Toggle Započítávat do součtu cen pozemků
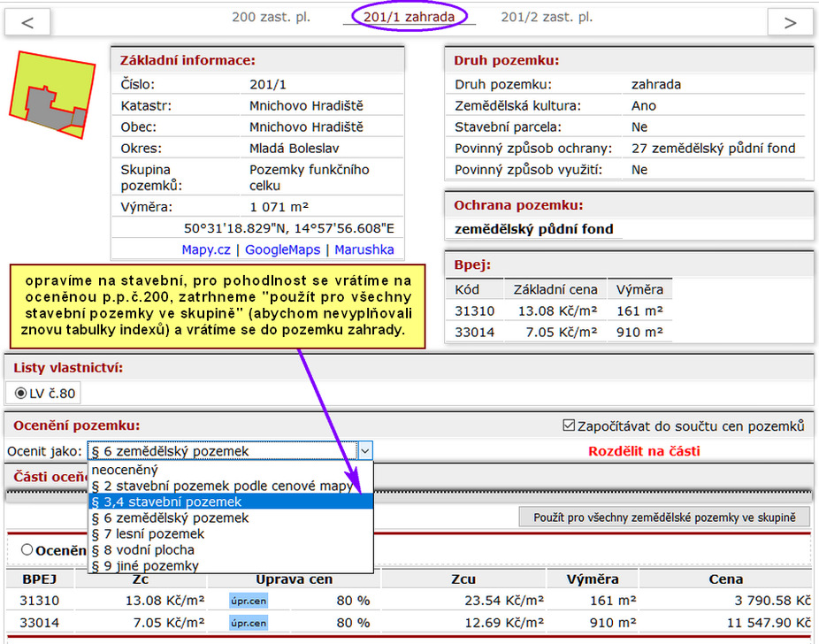This screenshot has height=644, width=819. tap(569, 425)
